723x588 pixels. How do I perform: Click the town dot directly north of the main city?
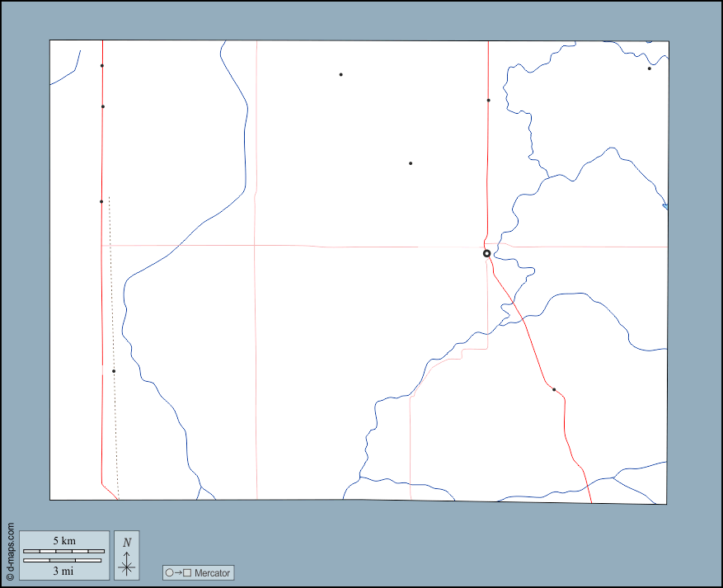click(x=488, y=101)
